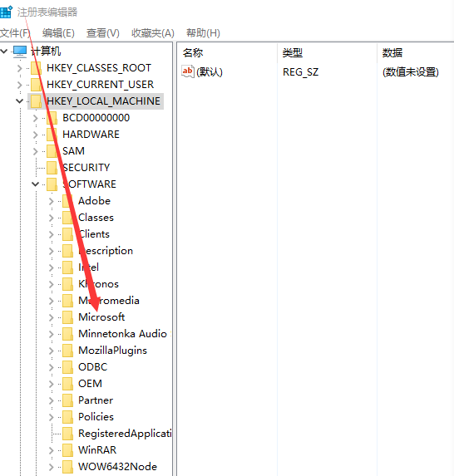
Task: Expand the Microsoft key chevron
Action: 52,317
